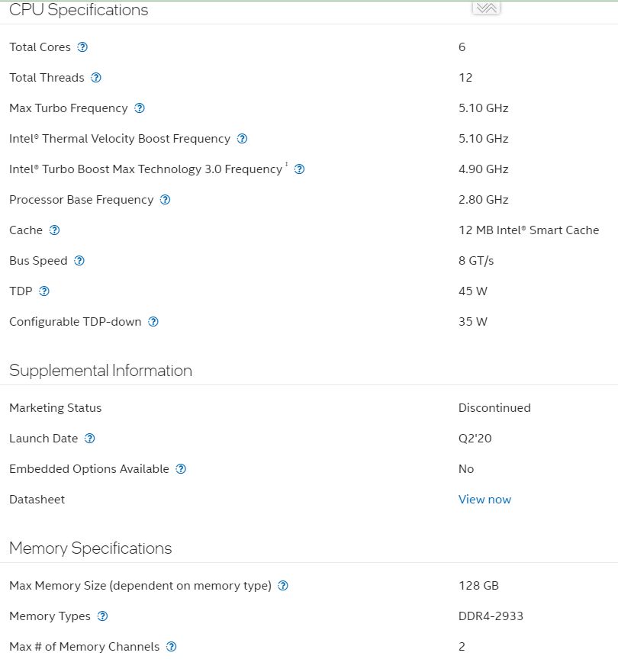Click help icon beside Total Threads
This screenshot has width=618, height=672.
pos(96,78)
